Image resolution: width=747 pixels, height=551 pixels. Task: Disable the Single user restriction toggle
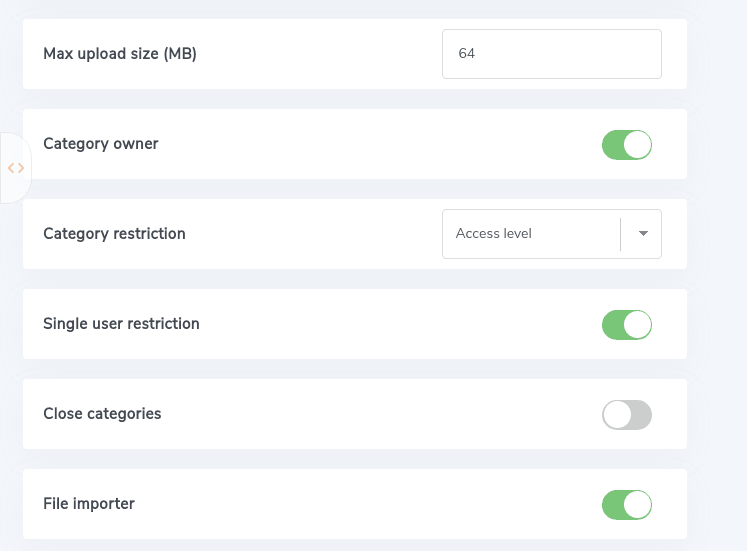(627, 324)
